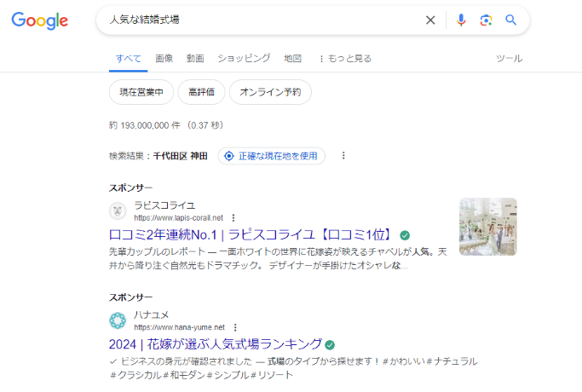Select the すべて tab
This screenshot has width=582, height=392.
click(129, 59)
